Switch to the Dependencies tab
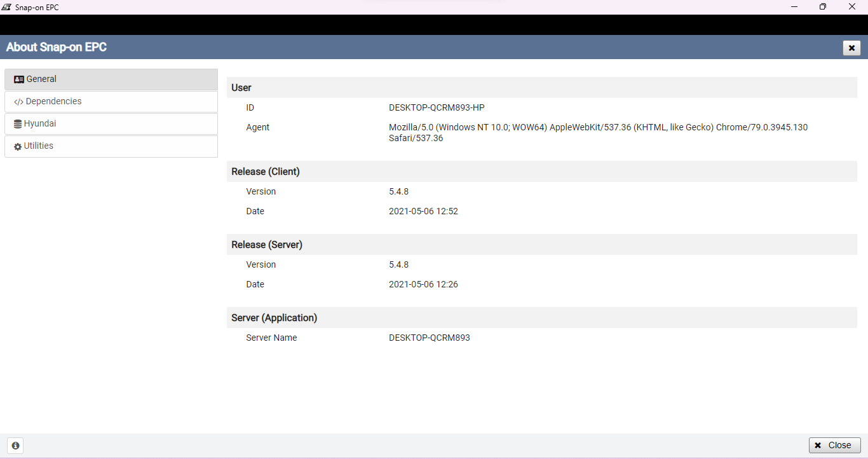 [x=111, y=102]
